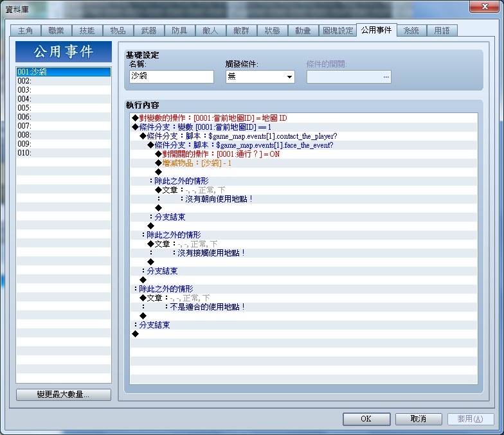Select the last 分支結束 line
The height and width of the screenshot is (435, 504).
point(303,325)
